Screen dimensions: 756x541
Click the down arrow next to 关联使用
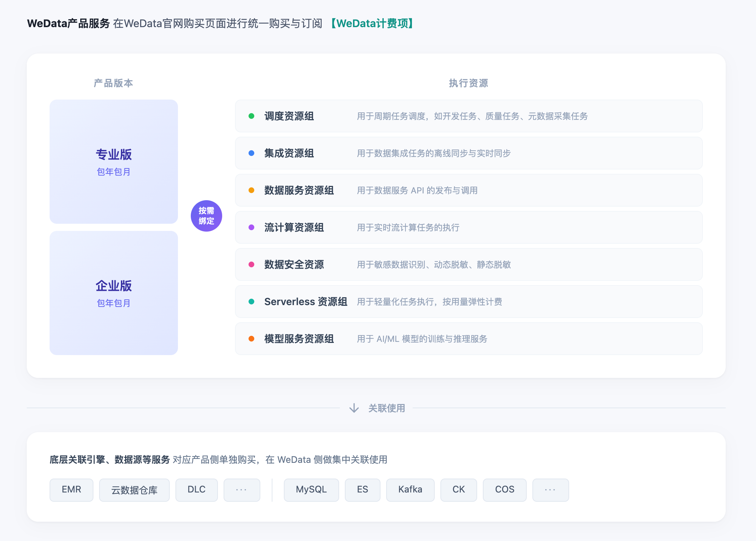354,408
